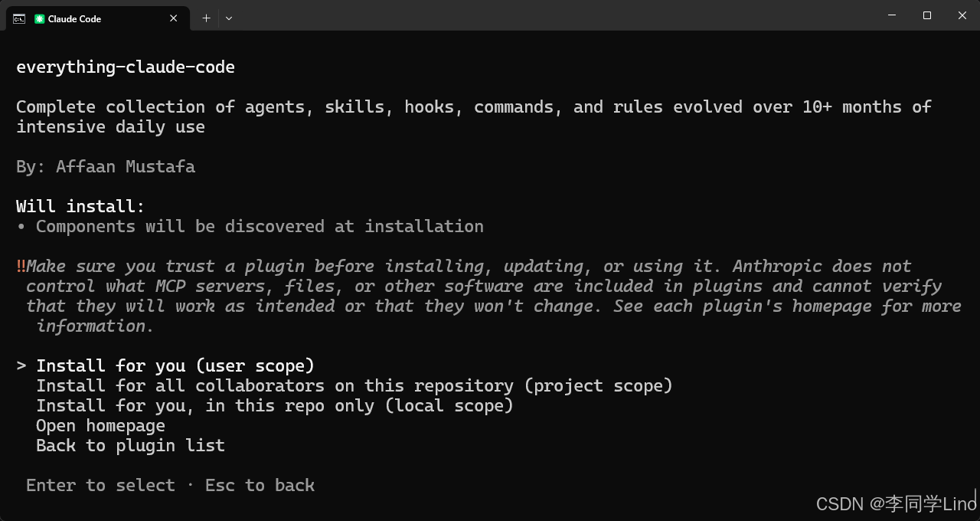Click the author name Affaan Mustafa
Viewport: 980px width, 521px height.
point(125,166)
